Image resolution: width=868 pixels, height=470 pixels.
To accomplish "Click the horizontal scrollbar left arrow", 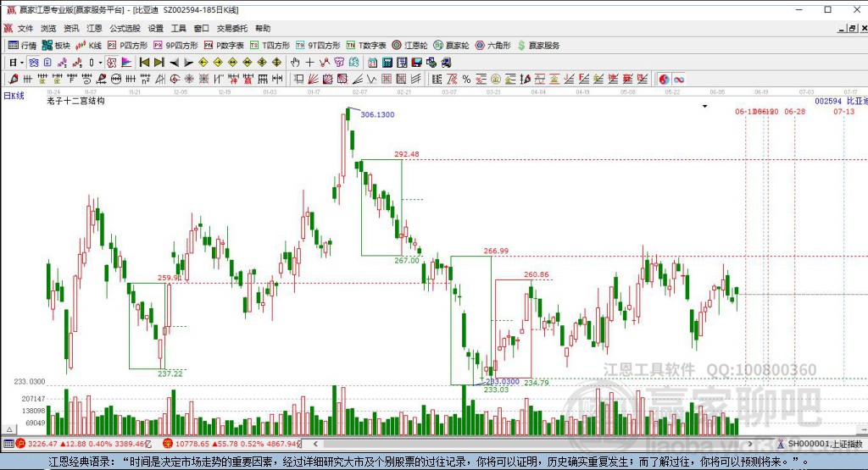I will [315, 444].
